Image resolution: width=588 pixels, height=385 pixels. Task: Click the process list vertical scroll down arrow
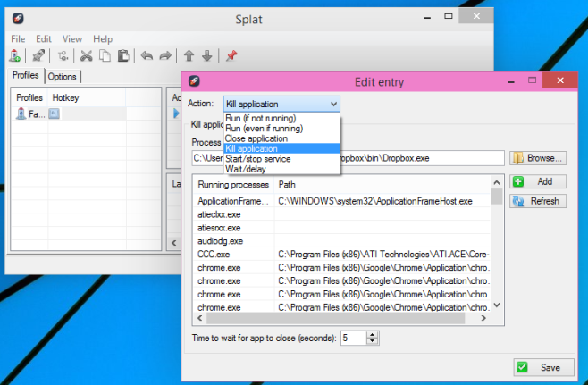click(497, 305)
